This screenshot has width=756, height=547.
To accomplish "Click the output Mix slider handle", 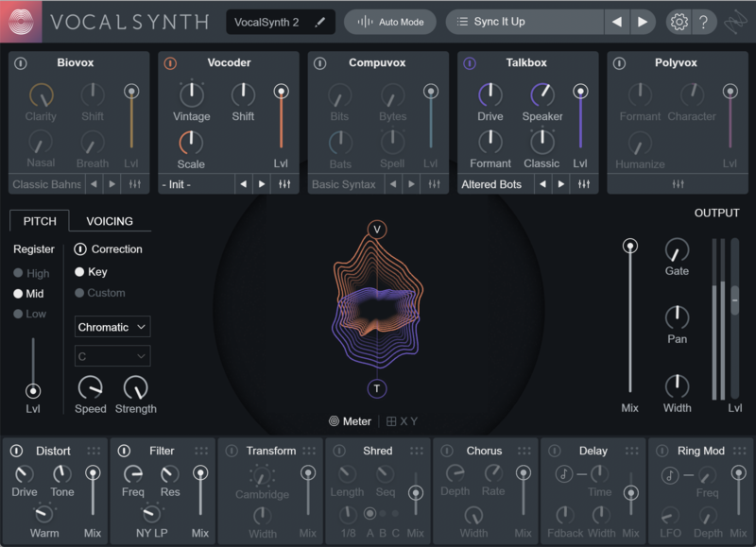I will click(x=629, y=247).
